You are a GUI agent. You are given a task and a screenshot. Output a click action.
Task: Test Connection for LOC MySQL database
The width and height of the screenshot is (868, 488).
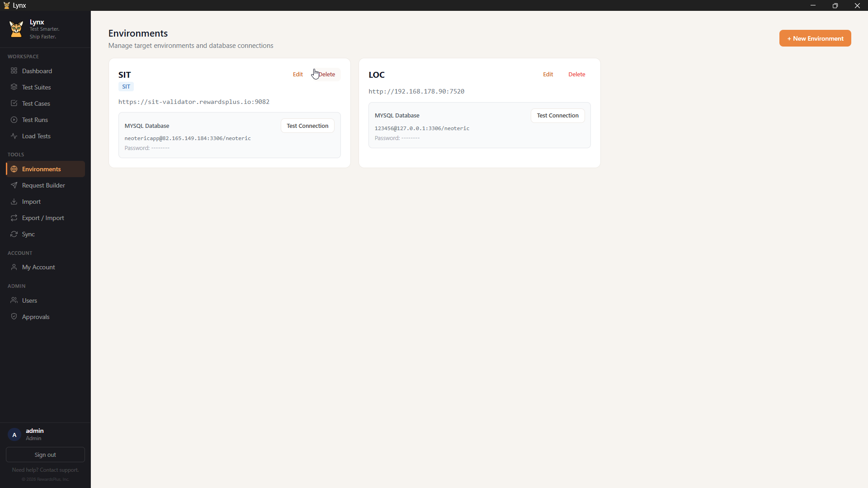point(557,116)
